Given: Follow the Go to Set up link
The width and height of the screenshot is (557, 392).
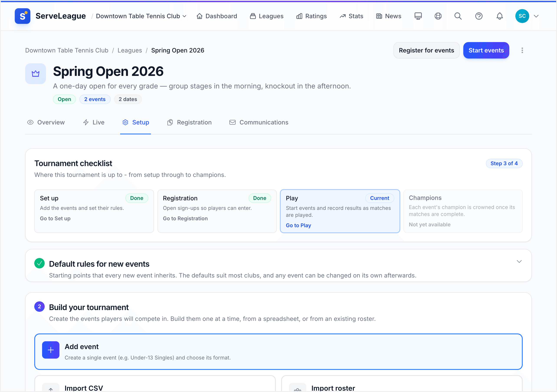Looking at the screenshot, I should [55, 218].
